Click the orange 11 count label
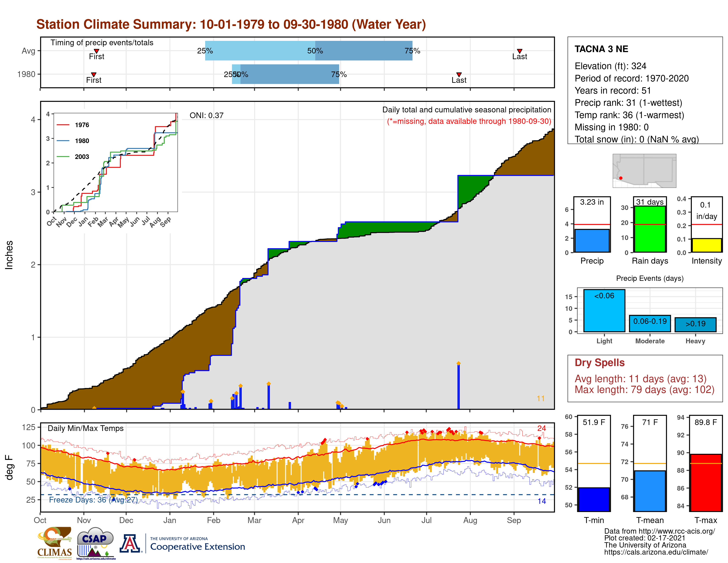Viewport: 728px width, 563px height. pyautogui.click(x=540, y=399)
